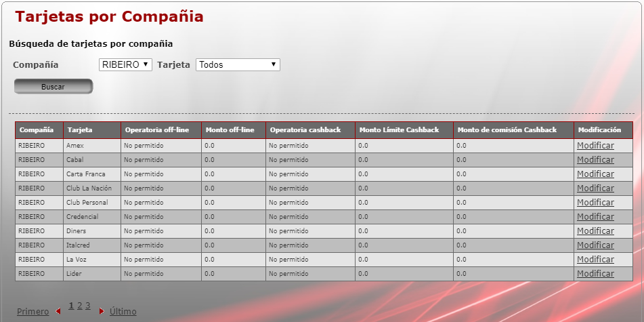Click the previous page red arrow icon
The width and height of the screenshot is (644, 322).
click(58, 311)
